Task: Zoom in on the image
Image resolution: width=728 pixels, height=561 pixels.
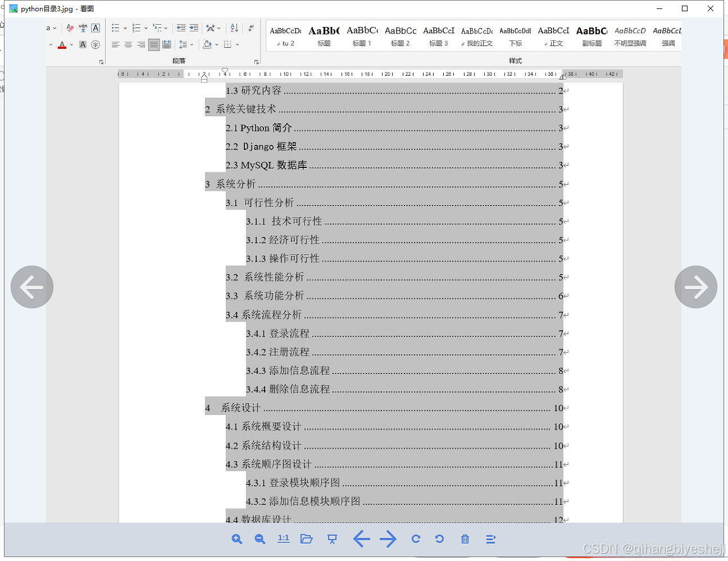Action: pyautogui.click(x=236, y=539)
